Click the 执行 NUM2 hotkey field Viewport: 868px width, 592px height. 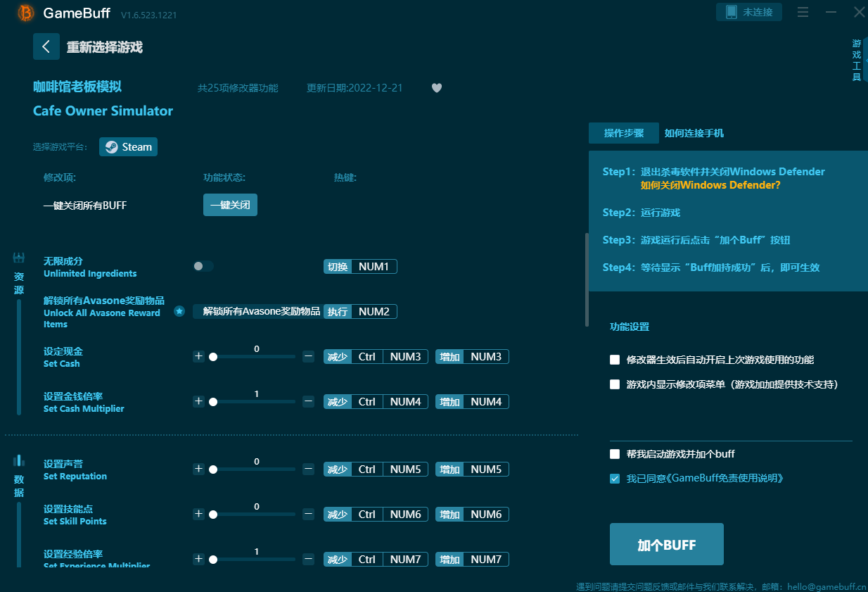(360, 312)
